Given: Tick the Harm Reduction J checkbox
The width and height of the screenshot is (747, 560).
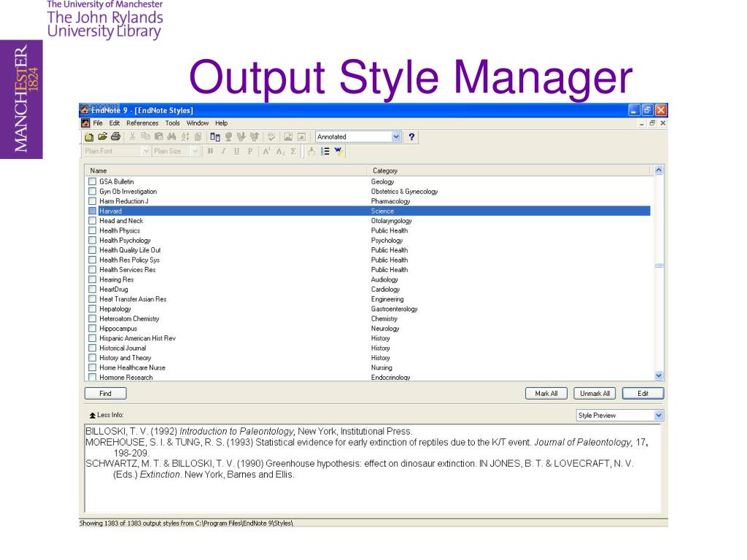Looking at the screenshot, I should [93, 201].
